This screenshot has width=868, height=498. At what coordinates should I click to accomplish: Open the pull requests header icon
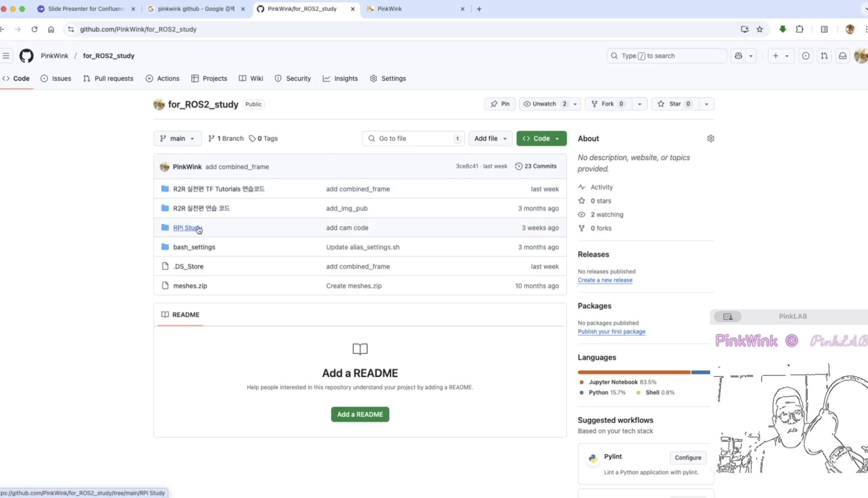(x=824, y=56)
